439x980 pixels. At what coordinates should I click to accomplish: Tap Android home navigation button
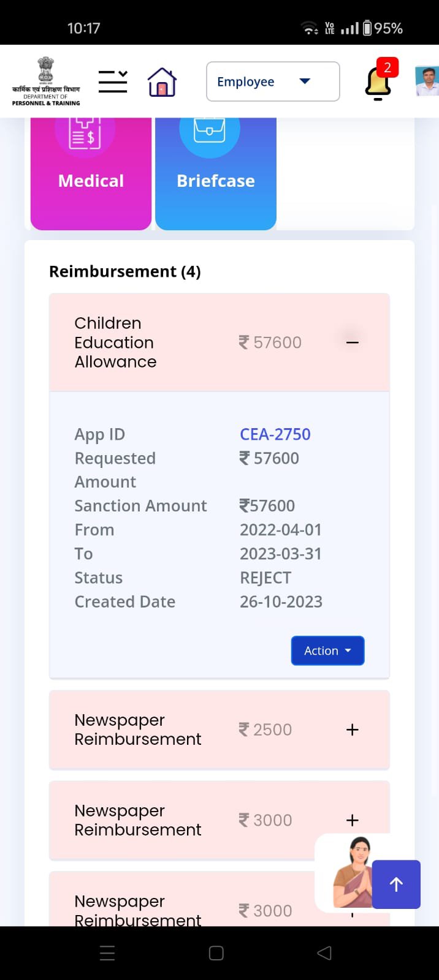216,953
